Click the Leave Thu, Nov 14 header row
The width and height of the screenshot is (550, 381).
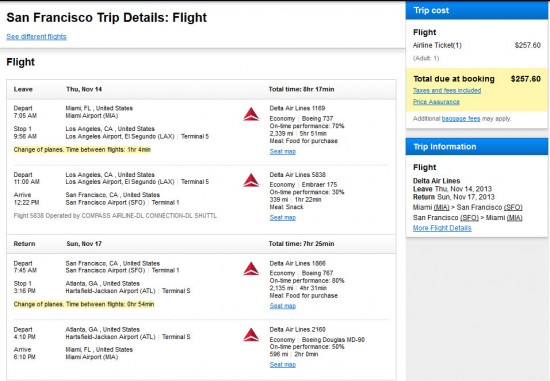(201, 89)
